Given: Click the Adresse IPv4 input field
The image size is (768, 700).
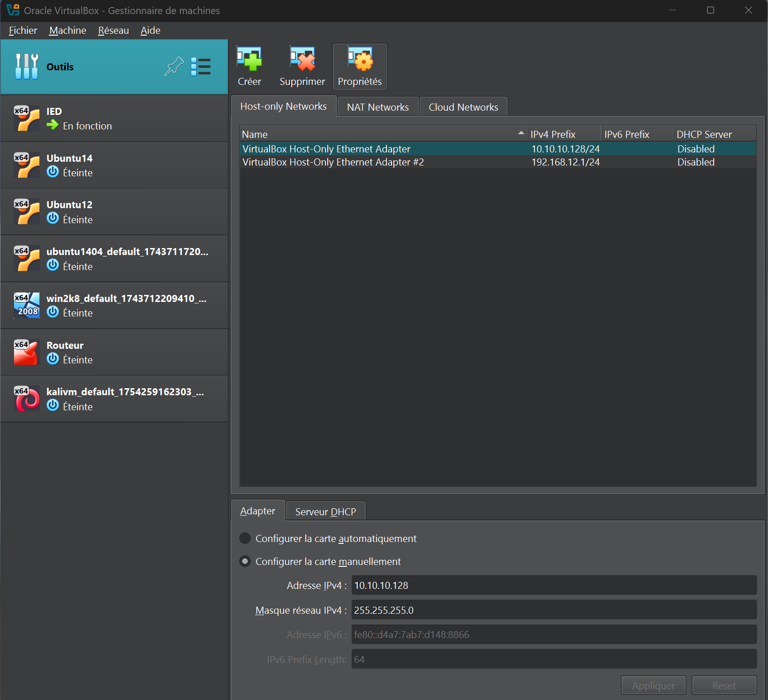Looking at the screenshot, I should [x=553, y=585].
